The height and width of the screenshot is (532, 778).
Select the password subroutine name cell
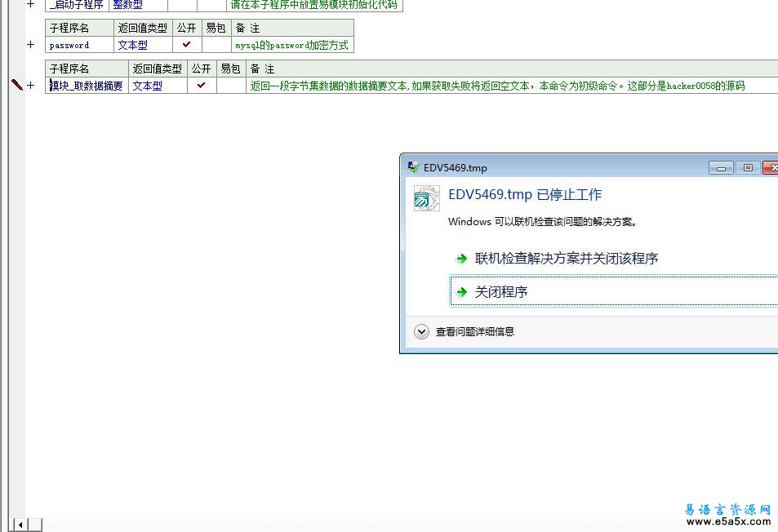coord(79,45)
